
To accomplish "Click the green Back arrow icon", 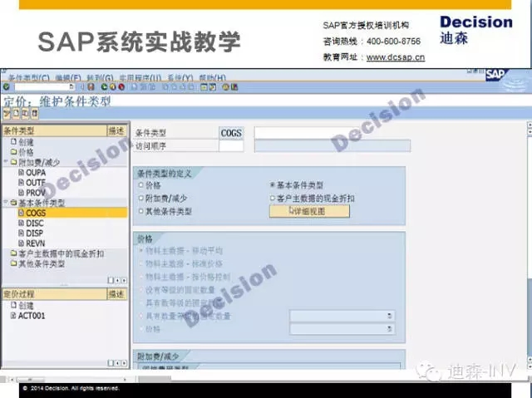I will 104,86.
